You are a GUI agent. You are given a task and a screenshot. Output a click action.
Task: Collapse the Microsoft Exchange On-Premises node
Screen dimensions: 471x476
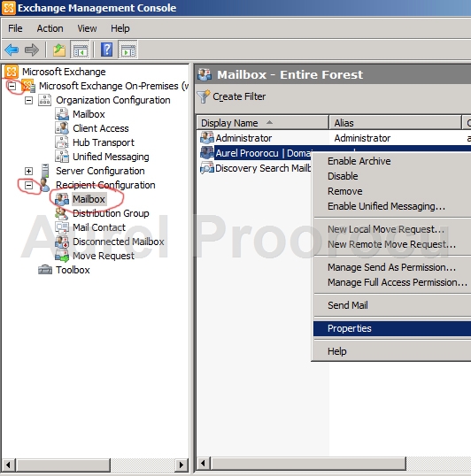(12, 86)
